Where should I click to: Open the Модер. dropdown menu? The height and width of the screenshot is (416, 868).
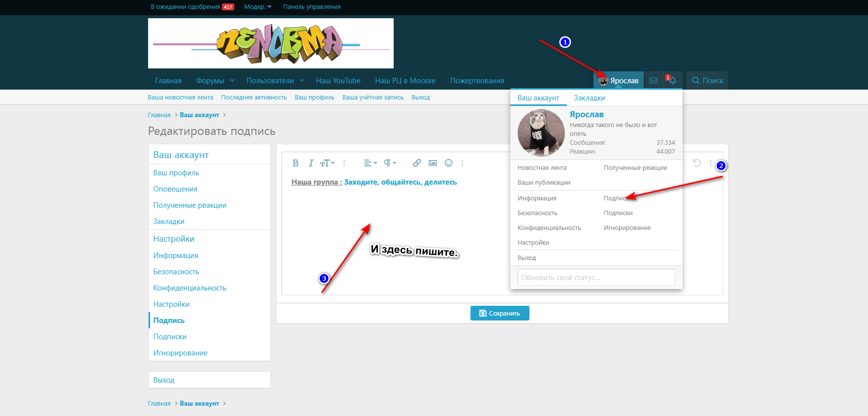[x=258, y=7]
